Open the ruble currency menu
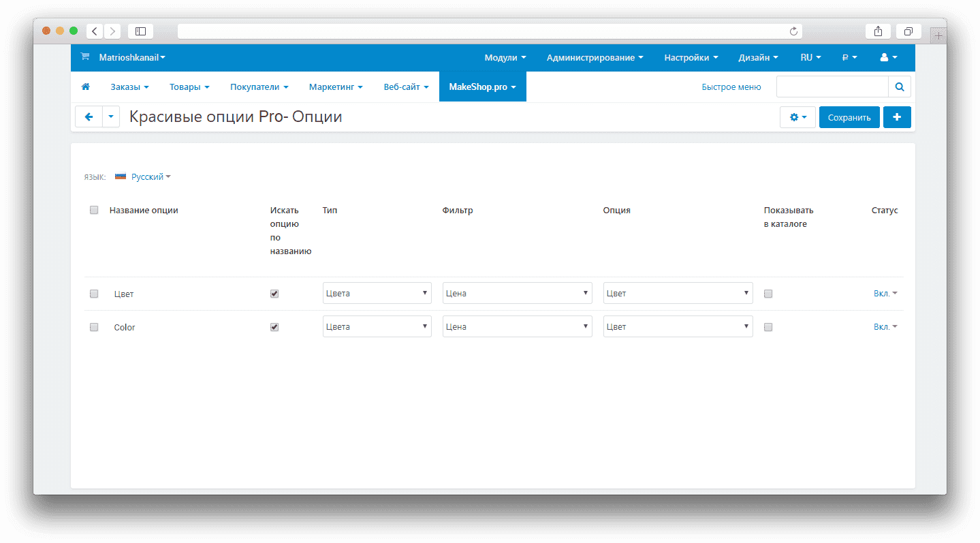This screenshot has height=543, width=980. point(849,58)
